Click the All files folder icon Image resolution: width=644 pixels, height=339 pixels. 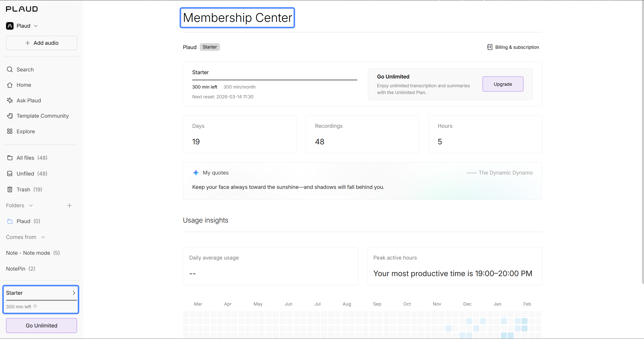[10, 158]
